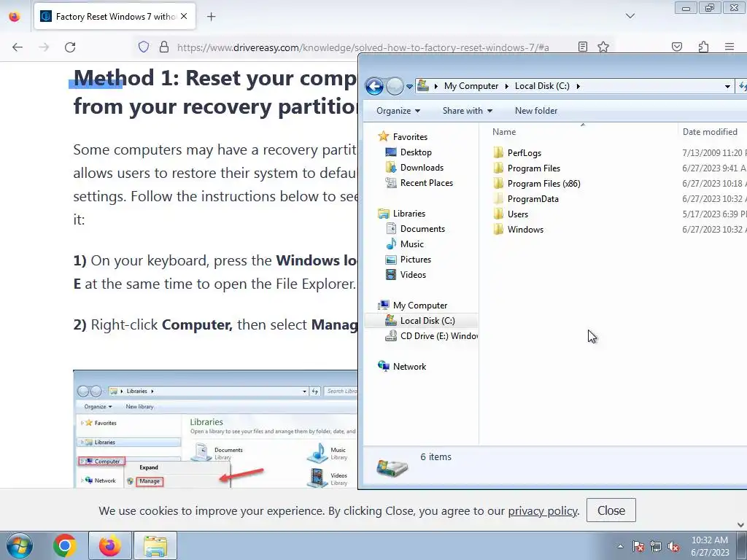The height and width of the screenshot is (560, 747).
Task: Create a New folder
Action: tap(536, 111)
